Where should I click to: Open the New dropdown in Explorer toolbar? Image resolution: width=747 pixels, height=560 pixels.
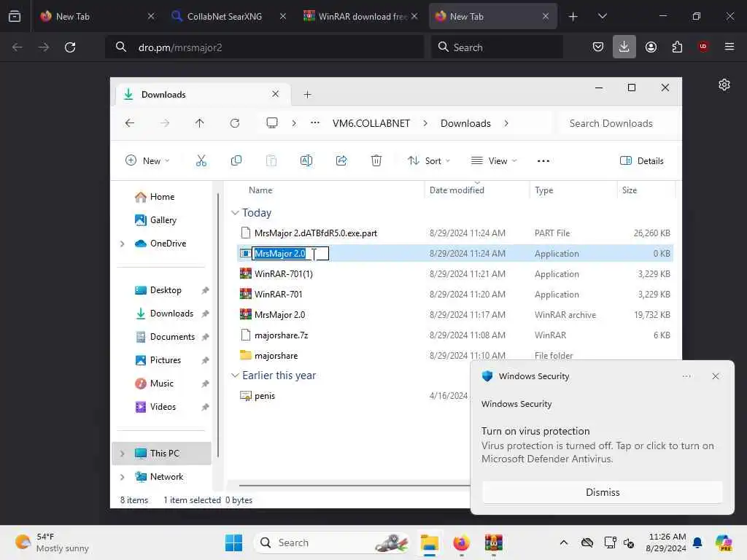click(147, 160)
